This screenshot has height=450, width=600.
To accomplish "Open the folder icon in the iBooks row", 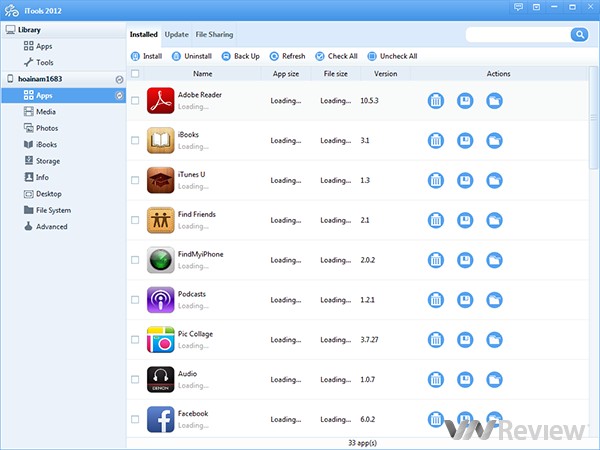I will (x=494, y=141).
